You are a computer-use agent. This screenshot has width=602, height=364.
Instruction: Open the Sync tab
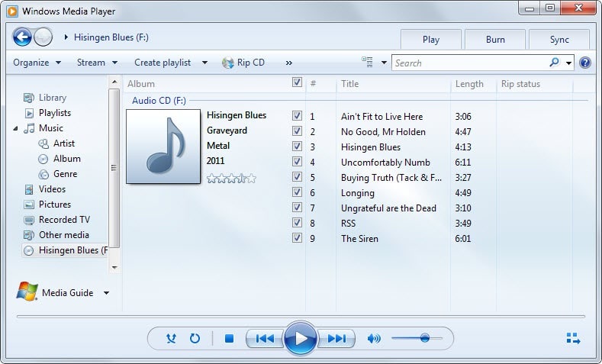point(559,40)
